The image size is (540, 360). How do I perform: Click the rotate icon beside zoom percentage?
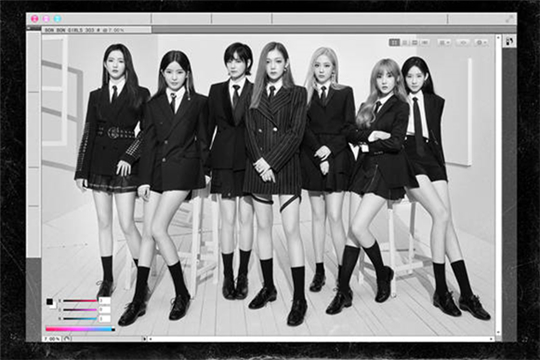point(67,339)
